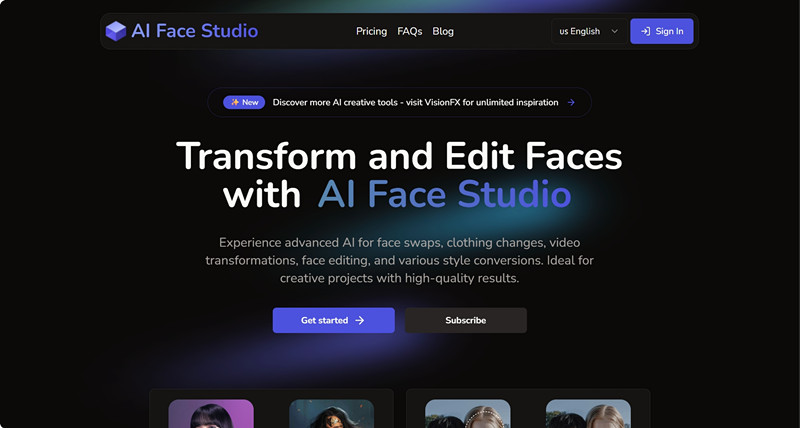The width and height of the screenshot is (800, 428).
Task: Click the language dropdown chevron arrow
Action: (x=615, y=31)
